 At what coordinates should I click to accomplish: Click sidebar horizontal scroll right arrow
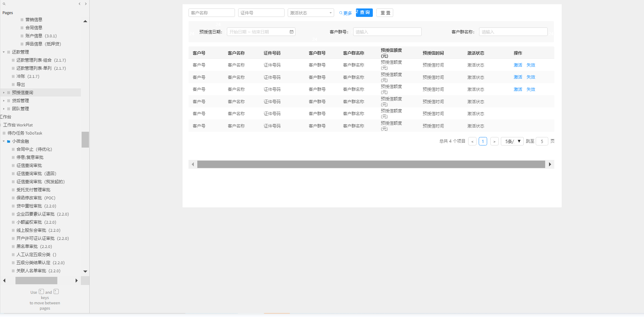click(76, 281)
